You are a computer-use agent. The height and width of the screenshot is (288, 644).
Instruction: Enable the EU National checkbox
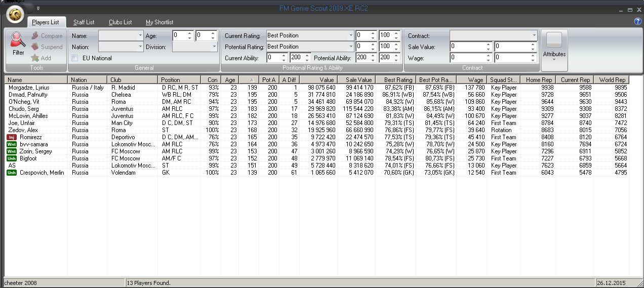[75, 58]
